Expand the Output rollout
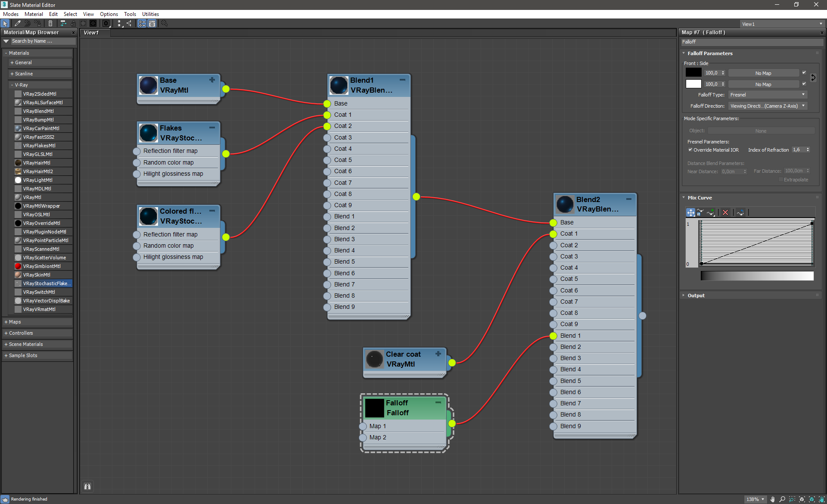The height and width of the screenshot is (504, 827). coord(696,296)
